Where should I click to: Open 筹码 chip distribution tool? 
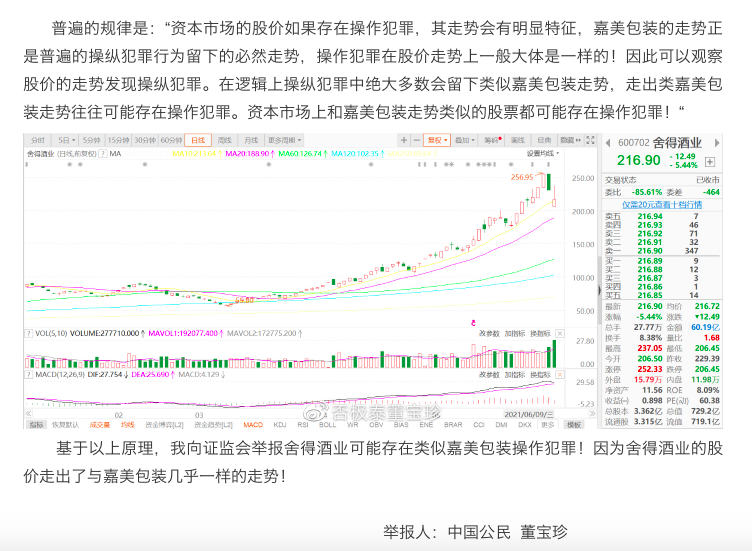(x=493, y=140)
